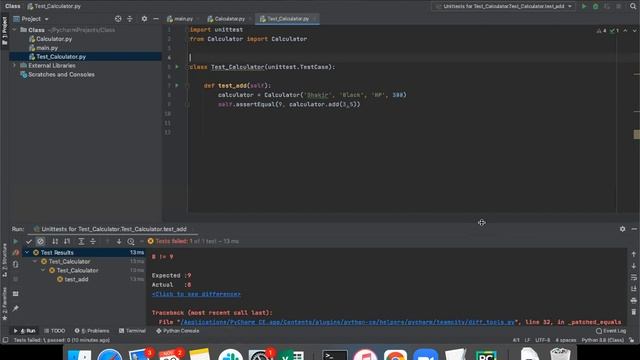Collapse the Class project folder
This screenshot has width=640, height=360.
15,30
